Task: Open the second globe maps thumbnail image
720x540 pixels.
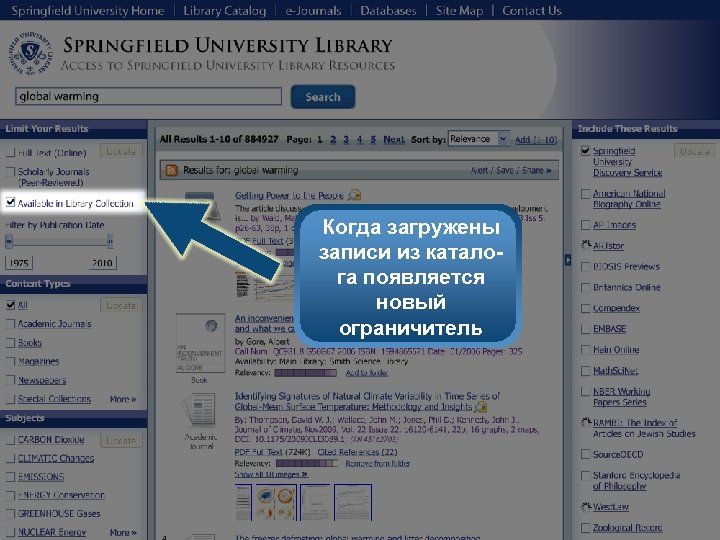Action: 276,502
